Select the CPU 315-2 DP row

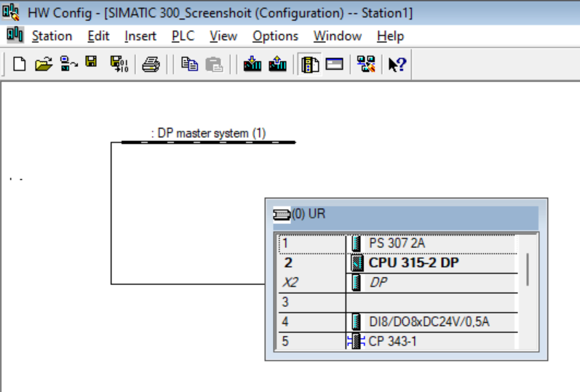(397, 263)
